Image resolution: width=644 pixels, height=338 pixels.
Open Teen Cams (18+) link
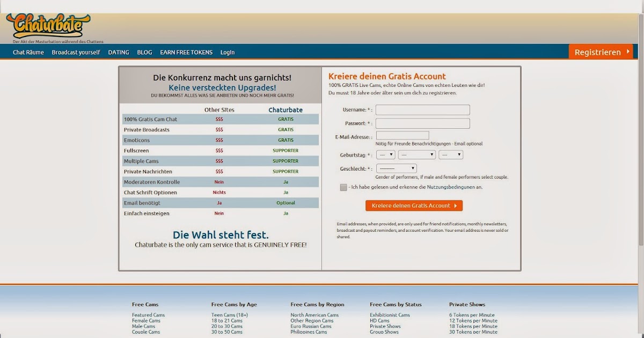click(x=230, y=315)
